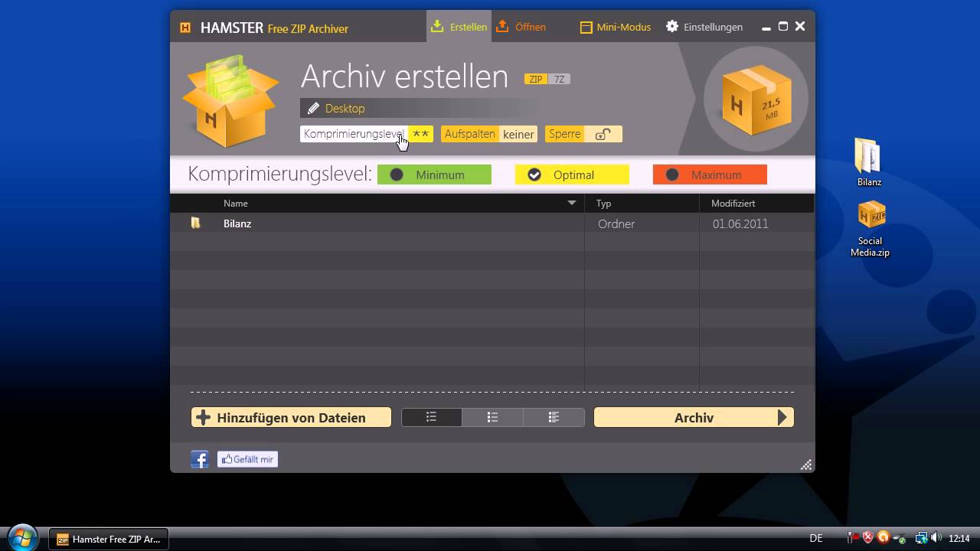Click the orange round tray icon
Viewport: 980px width, 551px height.
coord(884,538)
